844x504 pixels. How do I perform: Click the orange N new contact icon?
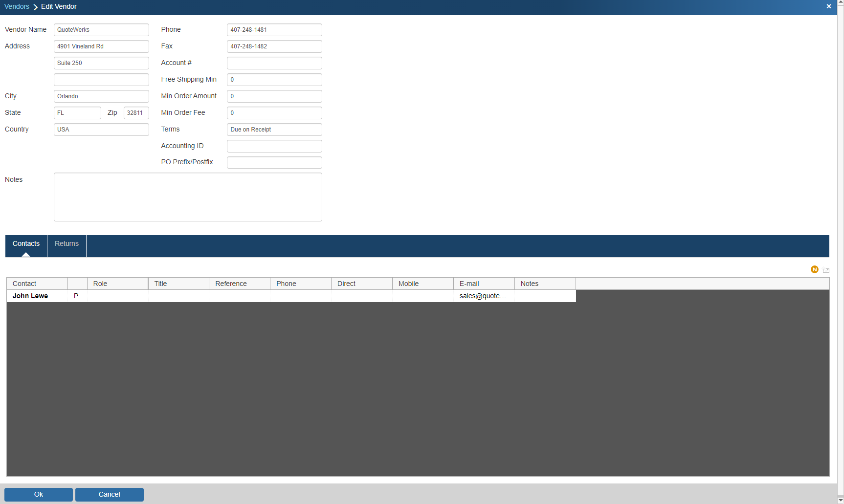click(814, 269)
